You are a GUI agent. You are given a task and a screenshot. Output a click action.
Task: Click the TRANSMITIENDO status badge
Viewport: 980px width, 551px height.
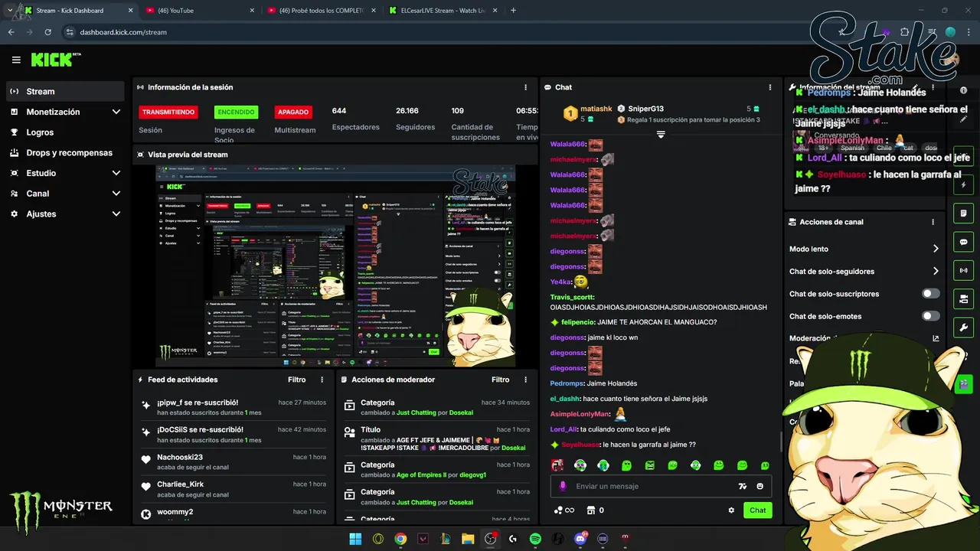point(168,112)
